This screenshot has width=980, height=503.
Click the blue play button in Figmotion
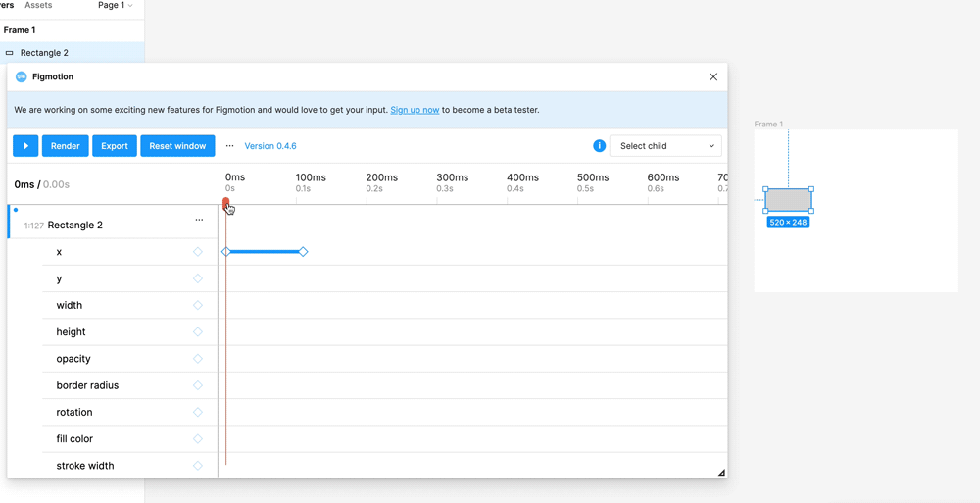25,146
